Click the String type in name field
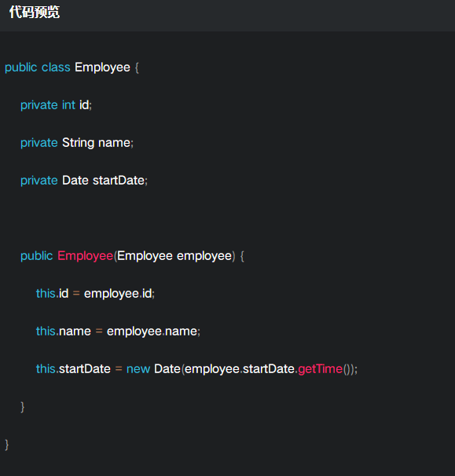The image size is (455, 476). click(78, 143)
